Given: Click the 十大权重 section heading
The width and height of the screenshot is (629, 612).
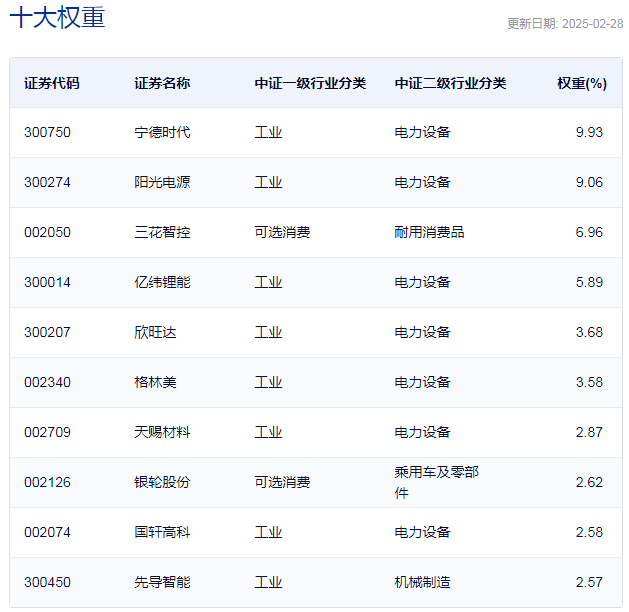Looking at the screenshot, I should pyautogui.click(x=57, y=18).
